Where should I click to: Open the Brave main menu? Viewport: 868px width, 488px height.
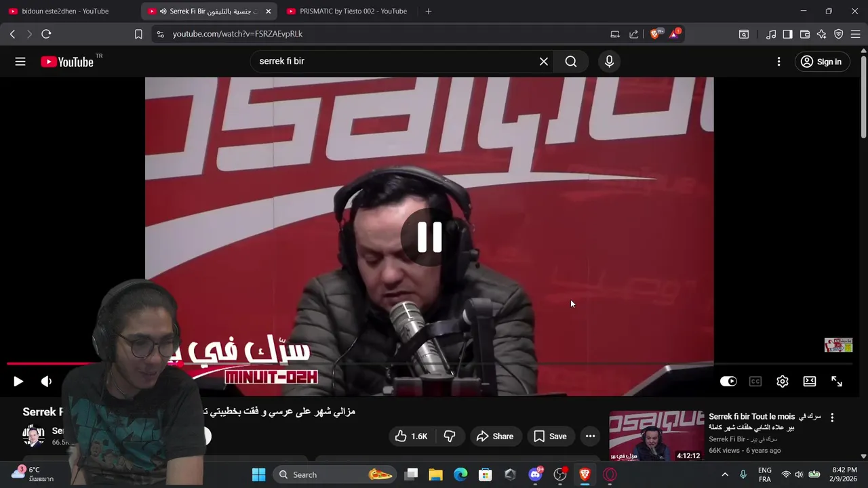pyautogui.click(x=856, y=34)
